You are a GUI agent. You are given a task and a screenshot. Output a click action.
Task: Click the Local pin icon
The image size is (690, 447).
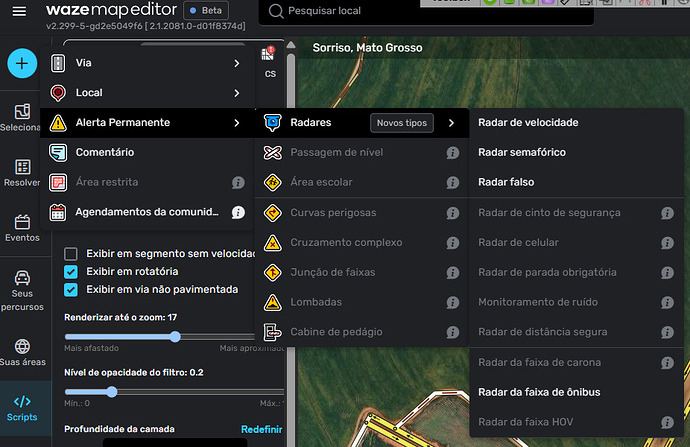58,93
